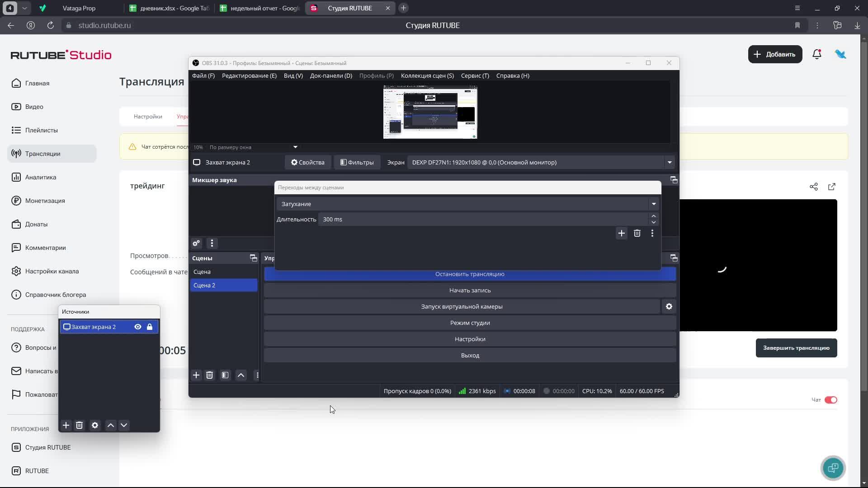Toggle lock on Захват экрана 2 source
Screen dimensions: 868x488
pos(150,327)
